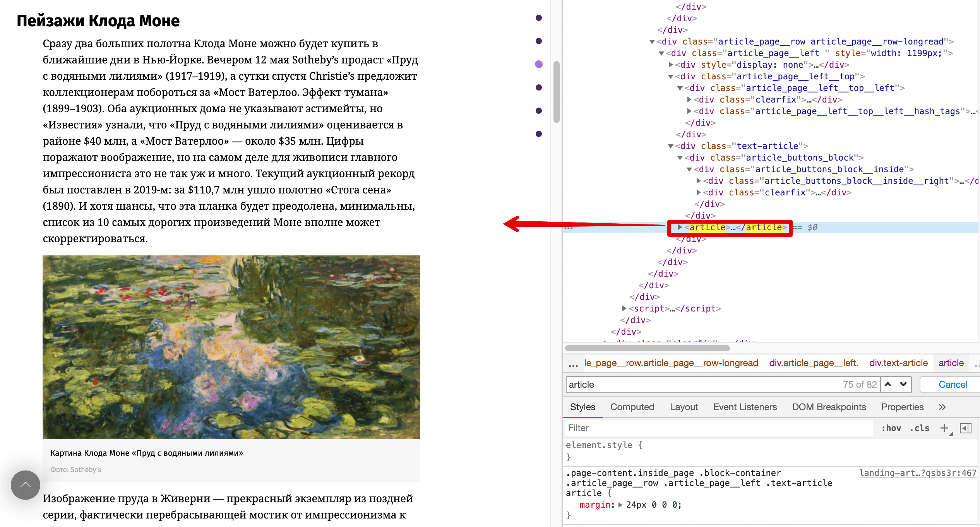980x527 pixels.
Task: Expand the article_buttons_block__inside__right div
Action: (699, 181)
